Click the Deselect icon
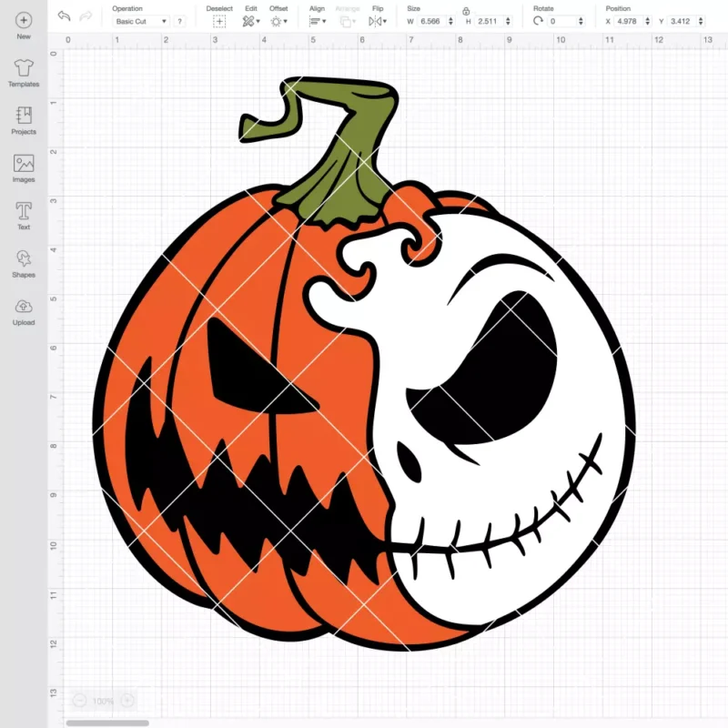The image size is (728, 728). tap(219, 21)
